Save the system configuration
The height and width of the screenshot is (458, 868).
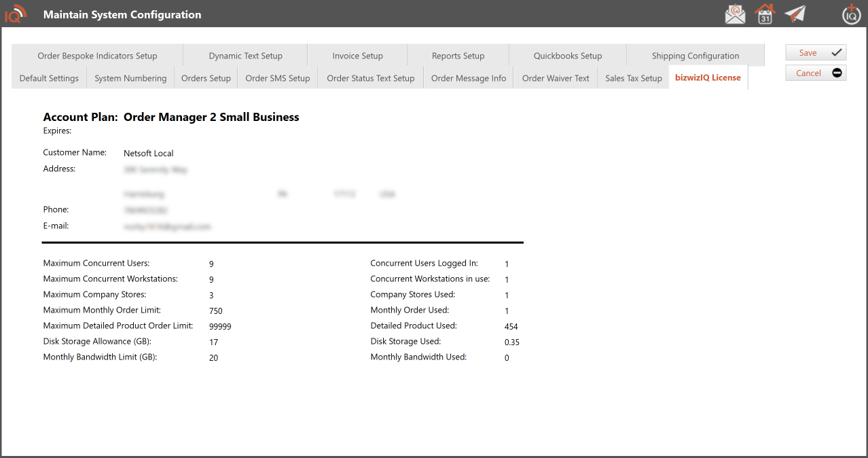click(816, 53)
